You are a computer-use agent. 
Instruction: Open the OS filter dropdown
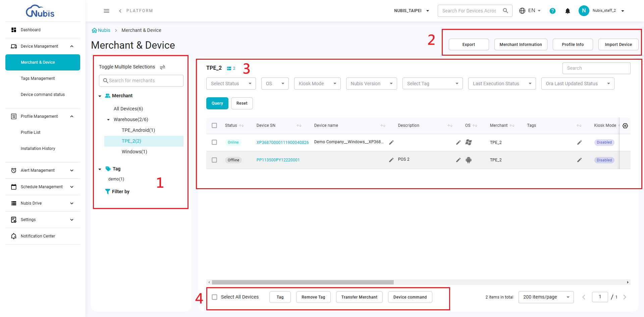[x=275, y=84]
